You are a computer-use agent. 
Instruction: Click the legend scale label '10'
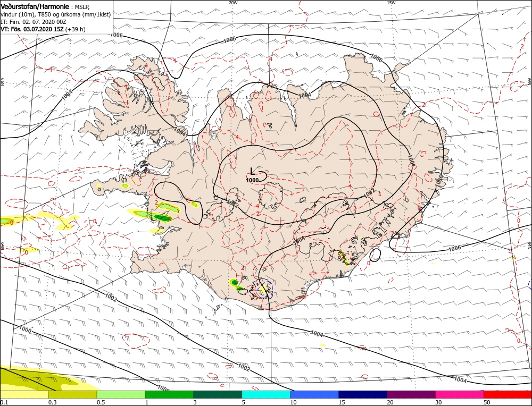[293, 402]
